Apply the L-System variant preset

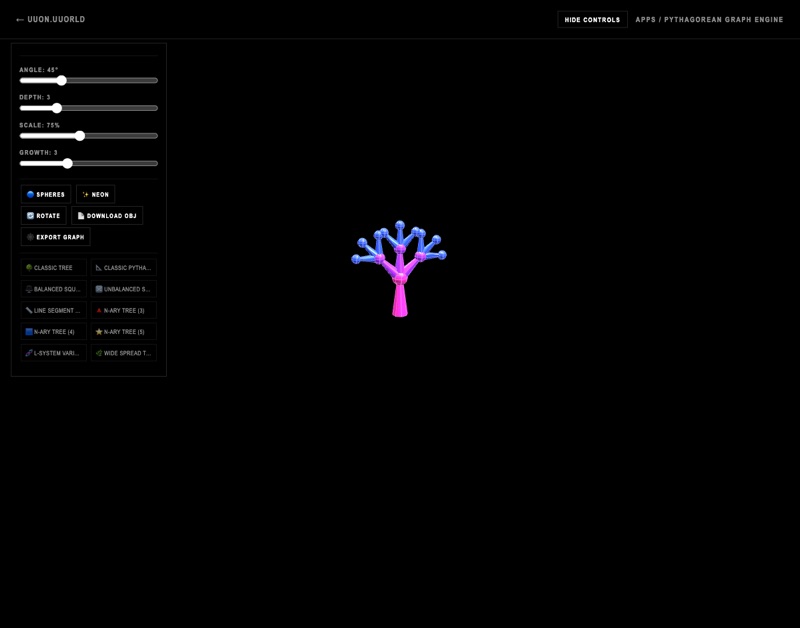coord(54,353)
